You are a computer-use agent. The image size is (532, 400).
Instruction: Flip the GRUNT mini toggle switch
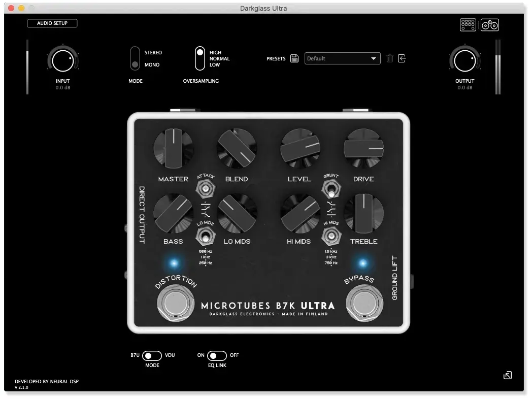331,189
